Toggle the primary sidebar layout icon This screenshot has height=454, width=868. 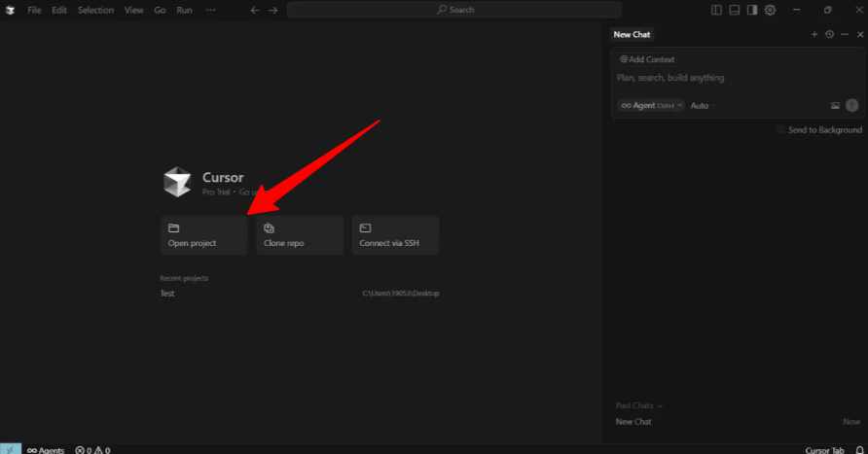(x=716, y=10)
